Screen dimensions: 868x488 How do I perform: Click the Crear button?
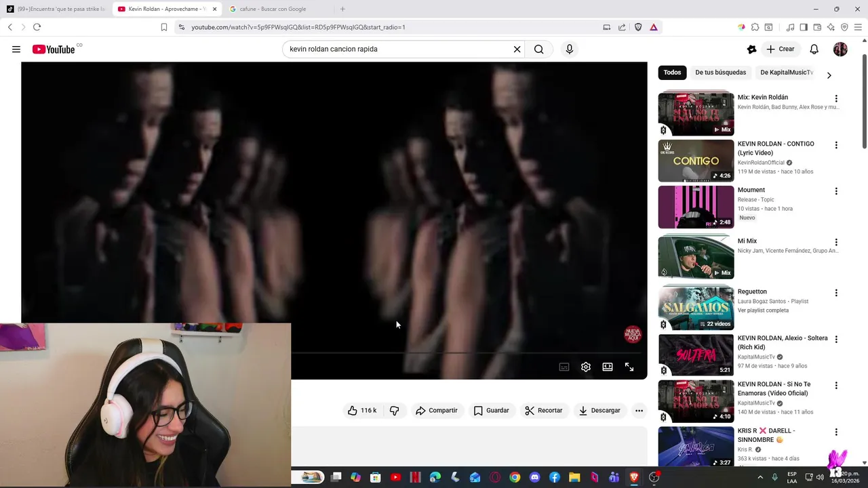(780, 49)
